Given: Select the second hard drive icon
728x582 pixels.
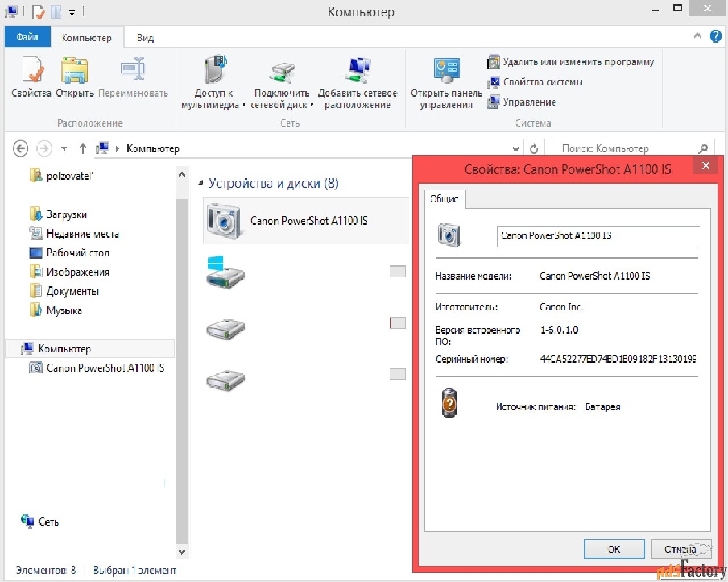Looking at the screenshot, I should [225, 329].
